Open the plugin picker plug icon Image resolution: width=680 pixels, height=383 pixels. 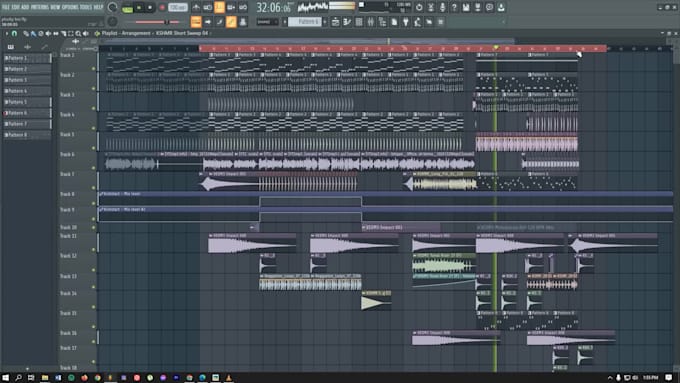406,22
